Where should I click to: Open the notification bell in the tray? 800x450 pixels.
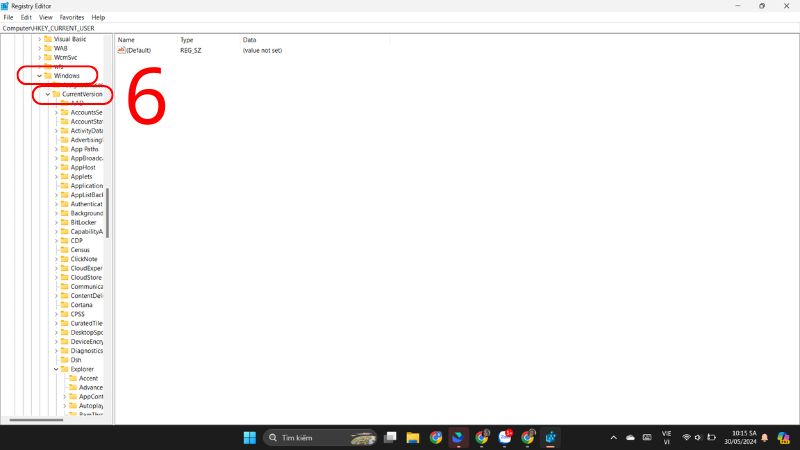click(x=764, y=438)
